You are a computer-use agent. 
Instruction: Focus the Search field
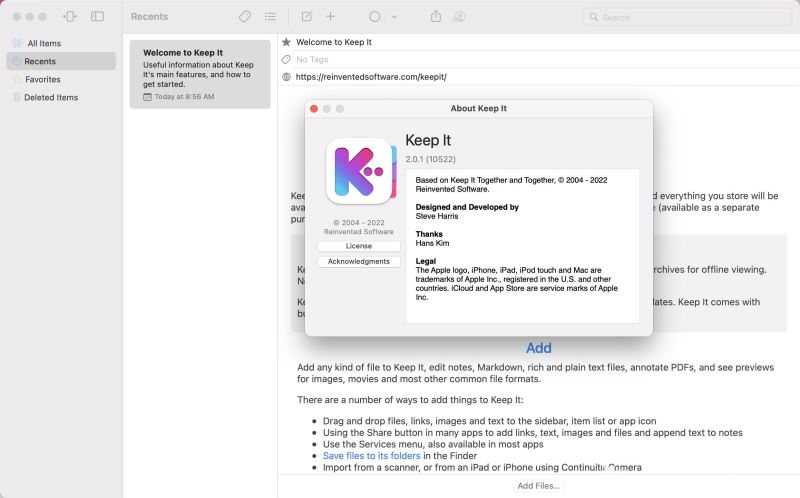pos(687,17)
